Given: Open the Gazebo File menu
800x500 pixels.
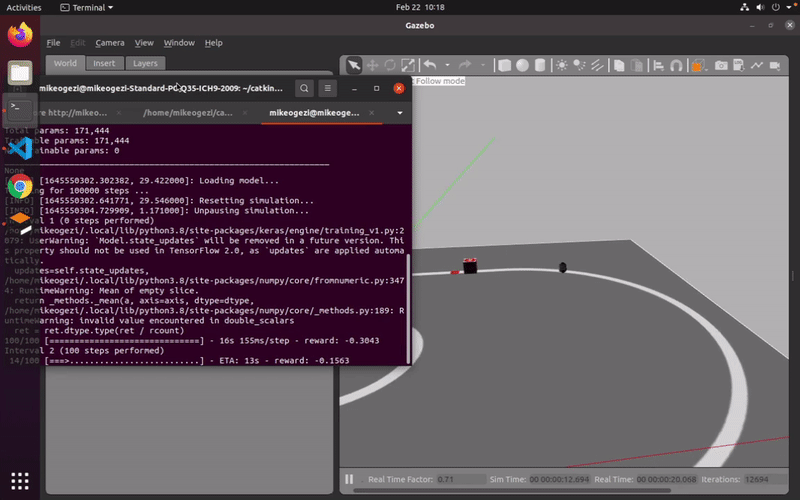Looking at the screenshot, I should coord(53,43).
